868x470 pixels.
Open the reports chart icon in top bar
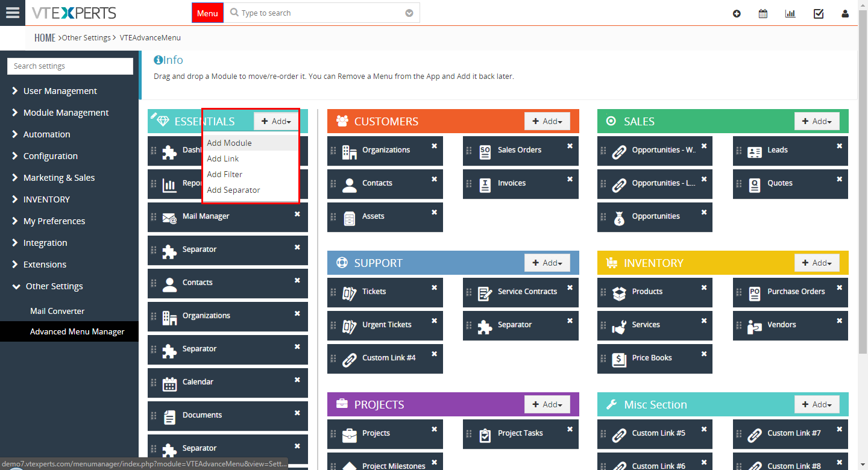(x=790, y=14)
